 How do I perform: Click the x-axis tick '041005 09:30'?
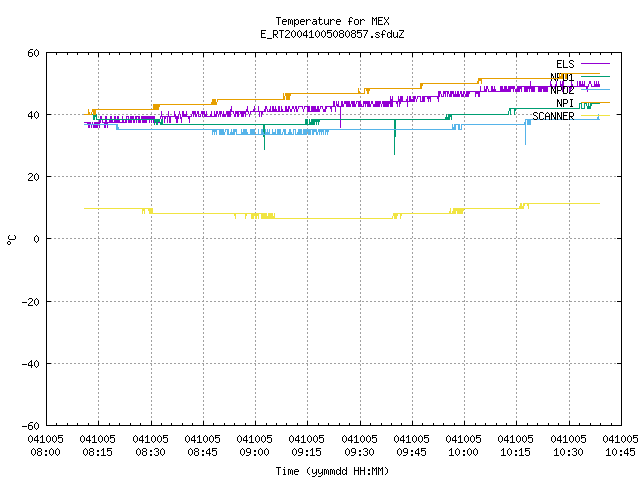[x=359, y=446]
